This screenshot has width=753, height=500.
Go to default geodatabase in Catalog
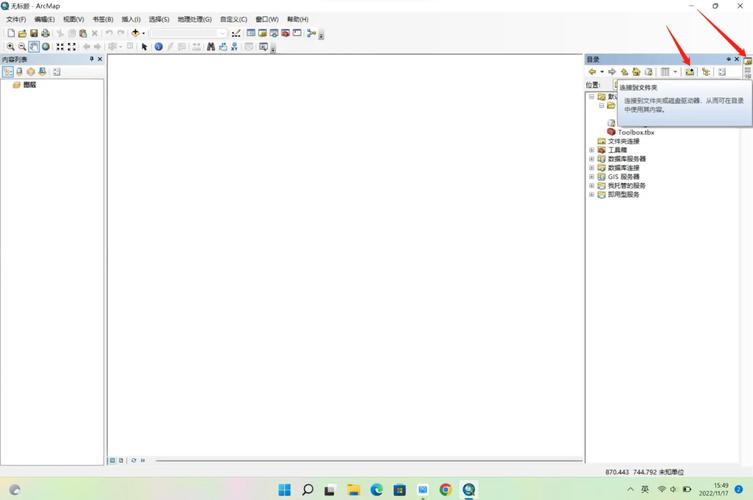[649, 72]
